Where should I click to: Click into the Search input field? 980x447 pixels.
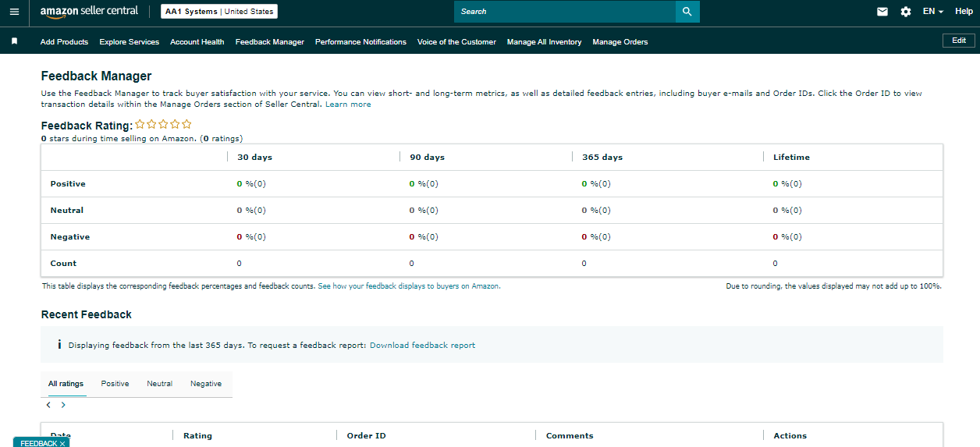click(x=565, y=12)
